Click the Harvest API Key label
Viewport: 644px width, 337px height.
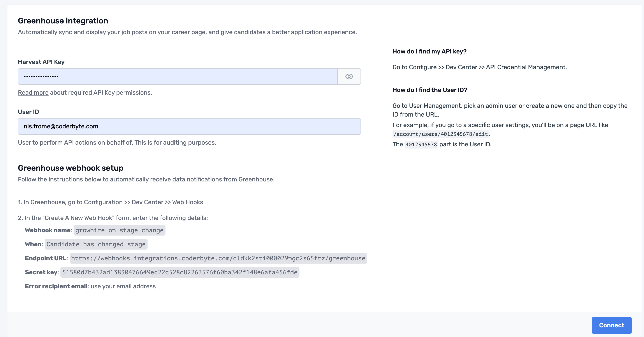pos(41,62)
